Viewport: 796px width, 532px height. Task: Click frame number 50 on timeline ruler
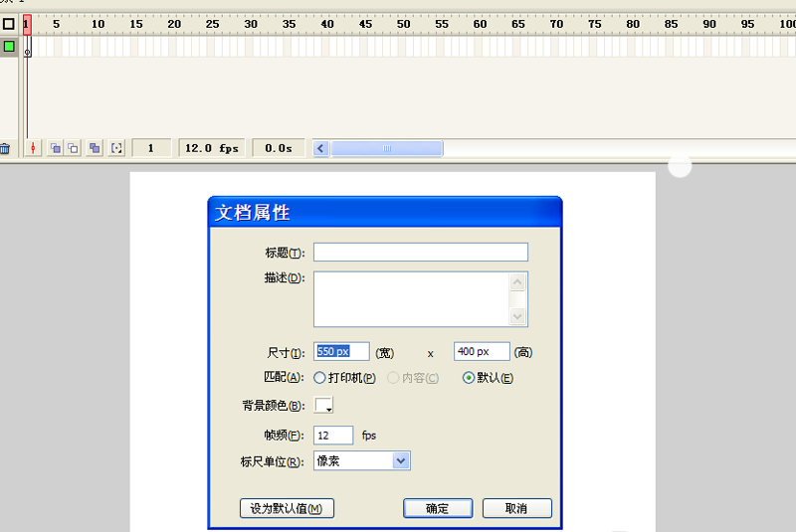point(404,24)
